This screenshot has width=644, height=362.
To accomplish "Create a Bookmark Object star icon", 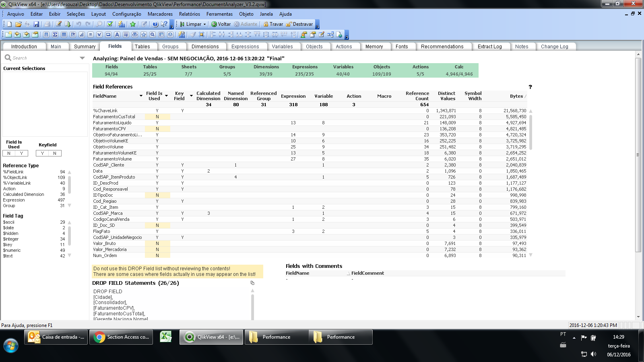I will click(144, 35).
